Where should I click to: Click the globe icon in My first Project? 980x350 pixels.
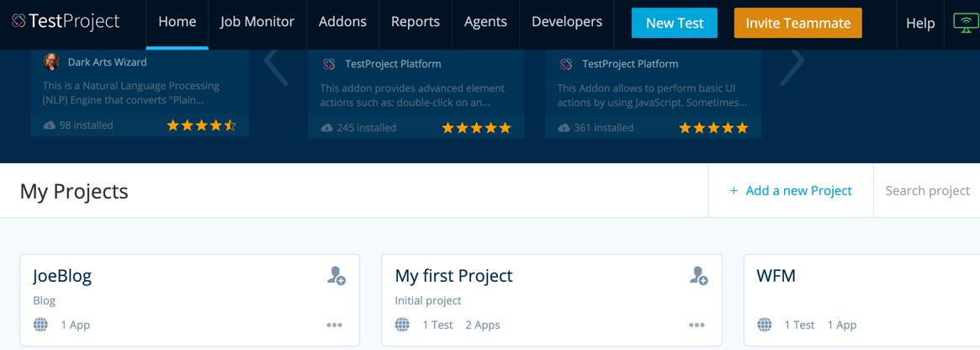point(402,325)
